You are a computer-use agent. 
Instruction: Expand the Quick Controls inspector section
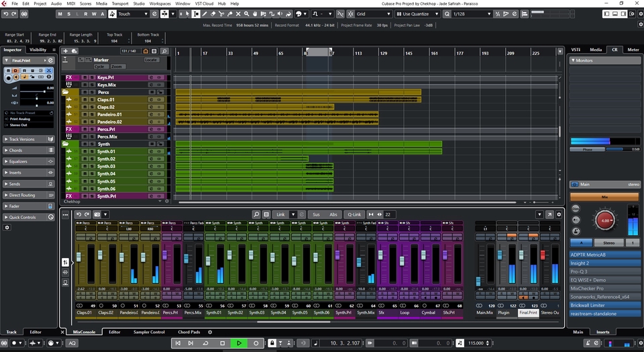click(29, 217)
